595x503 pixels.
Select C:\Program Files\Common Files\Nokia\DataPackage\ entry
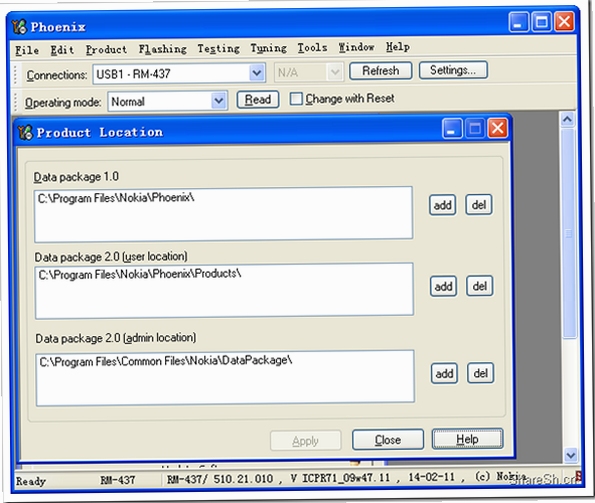(x=166, y=361)
